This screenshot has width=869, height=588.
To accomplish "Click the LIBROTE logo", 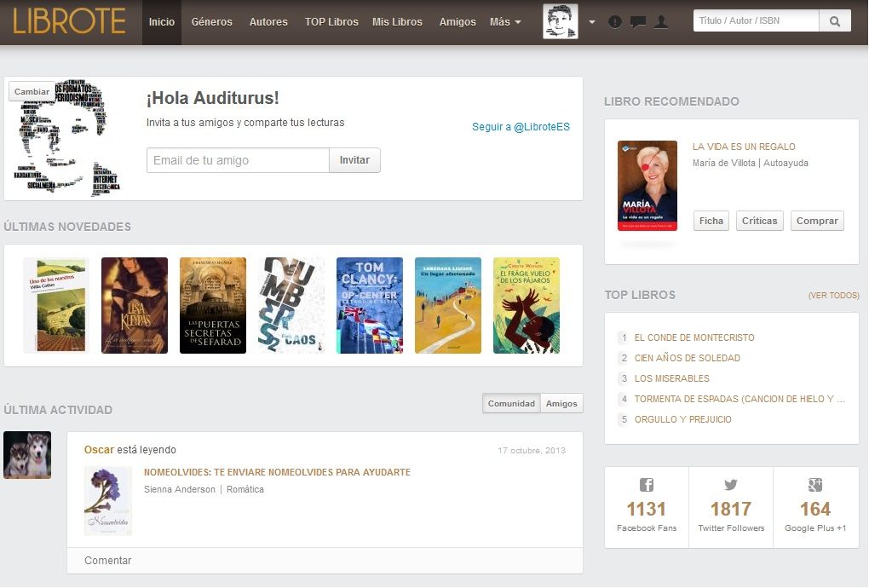I will pyautogui.click(x=69, y=21).
